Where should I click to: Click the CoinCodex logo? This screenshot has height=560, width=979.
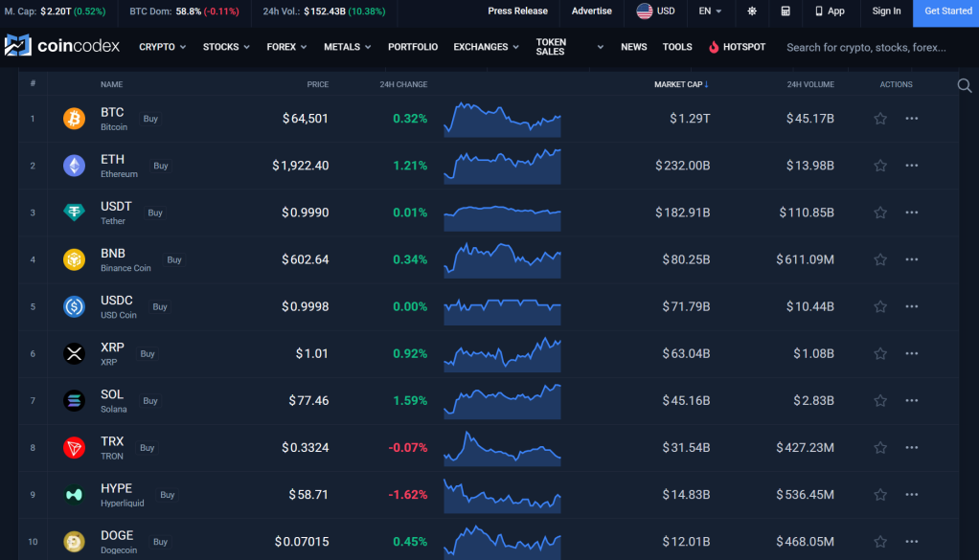tap(62, 46)
